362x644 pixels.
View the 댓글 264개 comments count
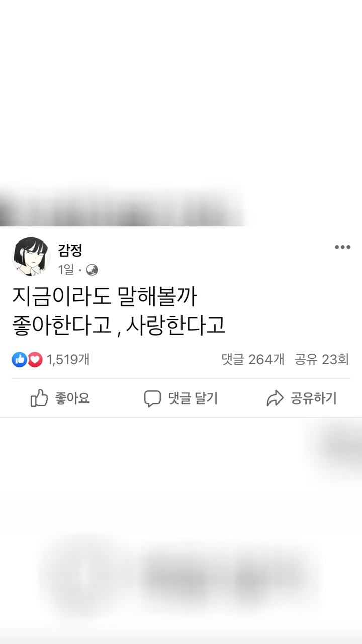253,359
